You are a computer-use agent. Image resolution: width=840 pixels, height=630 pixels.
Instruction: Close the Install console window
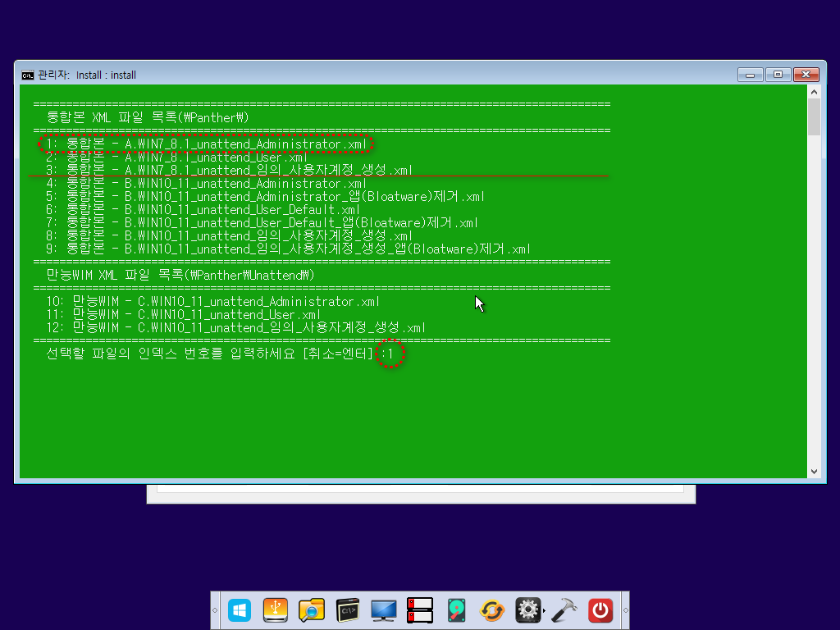[x=806, y=75]
